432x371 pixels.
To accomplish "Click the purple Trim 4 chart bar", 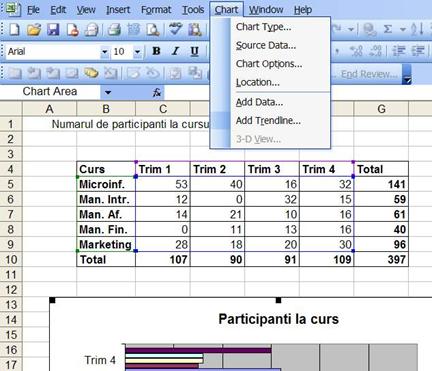I will coord(198,350).
